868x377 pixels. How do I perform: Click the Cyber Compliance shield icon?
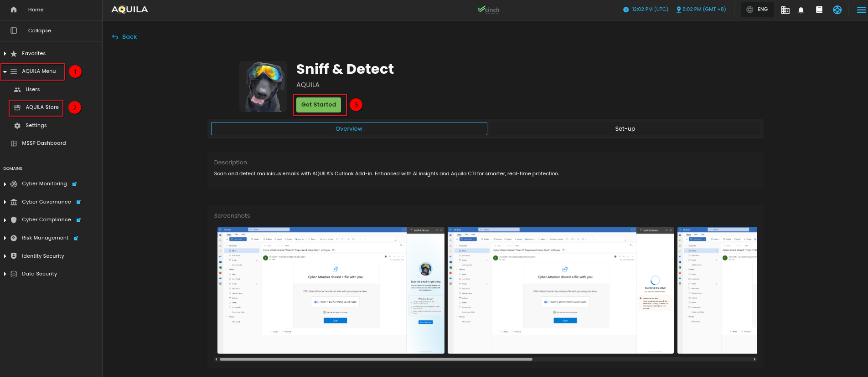tap(14, 220)
